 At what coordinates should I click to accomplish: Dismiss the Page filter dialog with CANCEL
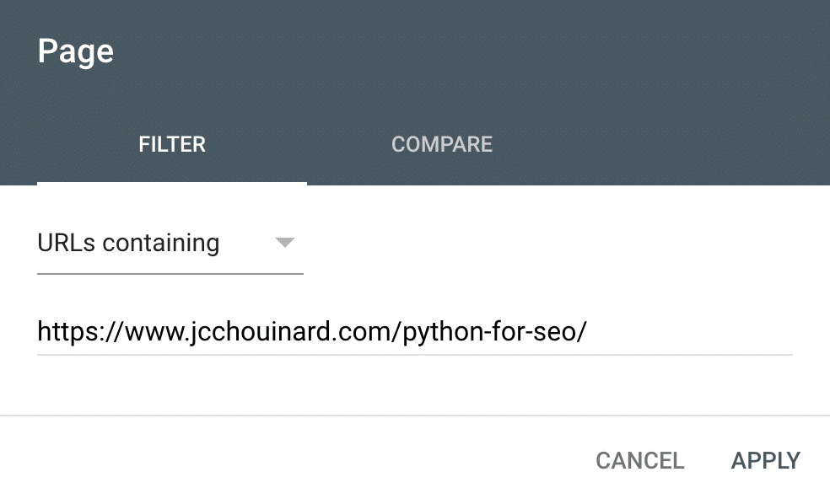tap(640, 461)
